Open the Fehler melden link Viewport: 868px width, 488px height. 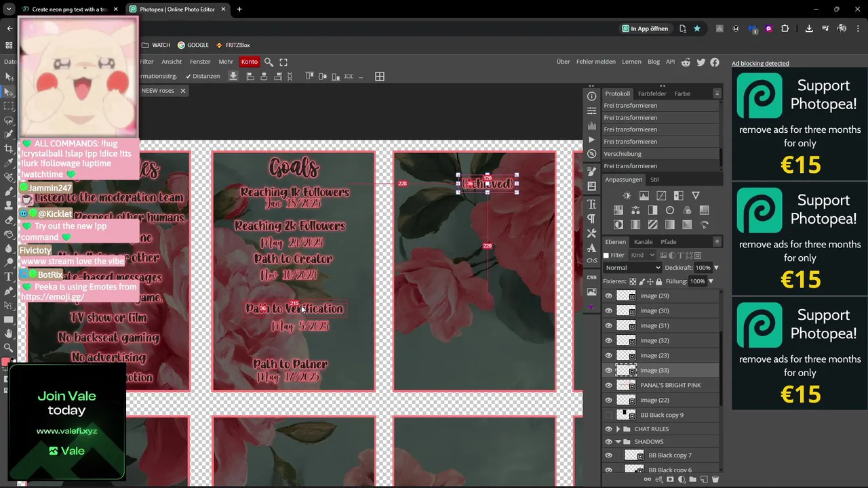596,62
